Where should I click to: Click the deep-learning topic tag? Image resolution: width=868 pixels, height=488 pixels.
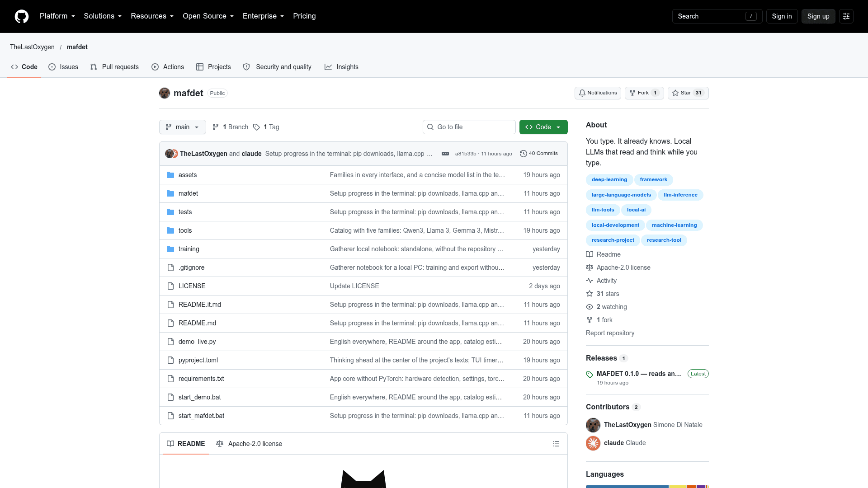609,180
